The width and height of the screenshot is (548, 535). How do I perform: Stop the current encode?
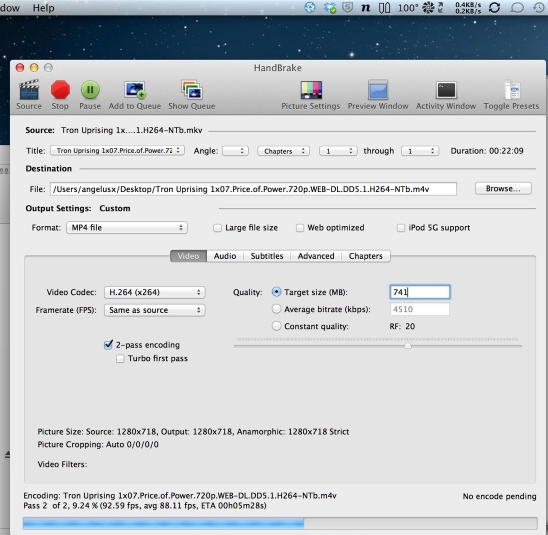point(60,90)
